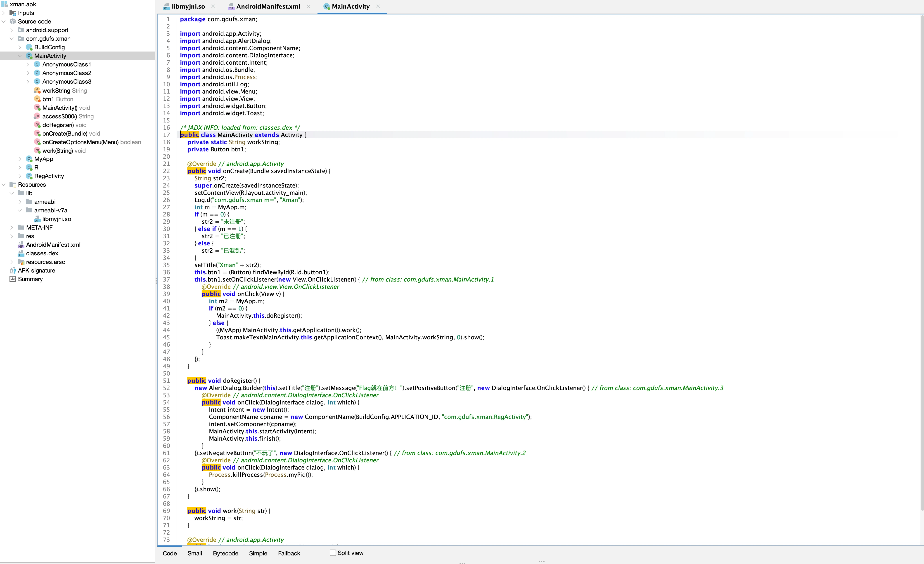Viewport: 924px width, 564px height.
Task: Expand the META-INF folder
Action: (x=12, y=228)
